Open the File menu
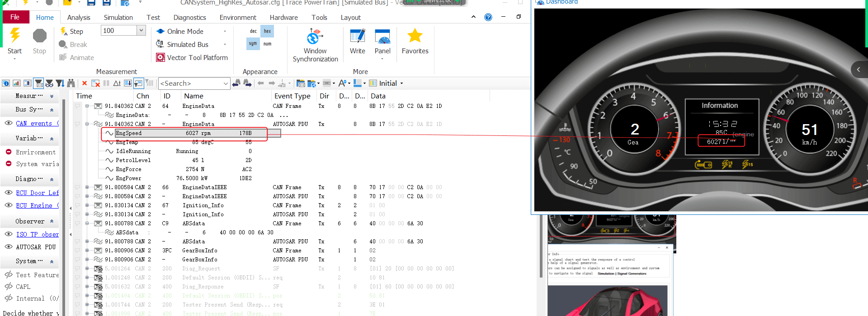The width and height of the screenshot is (868, 316). click(x=15, y=17)
